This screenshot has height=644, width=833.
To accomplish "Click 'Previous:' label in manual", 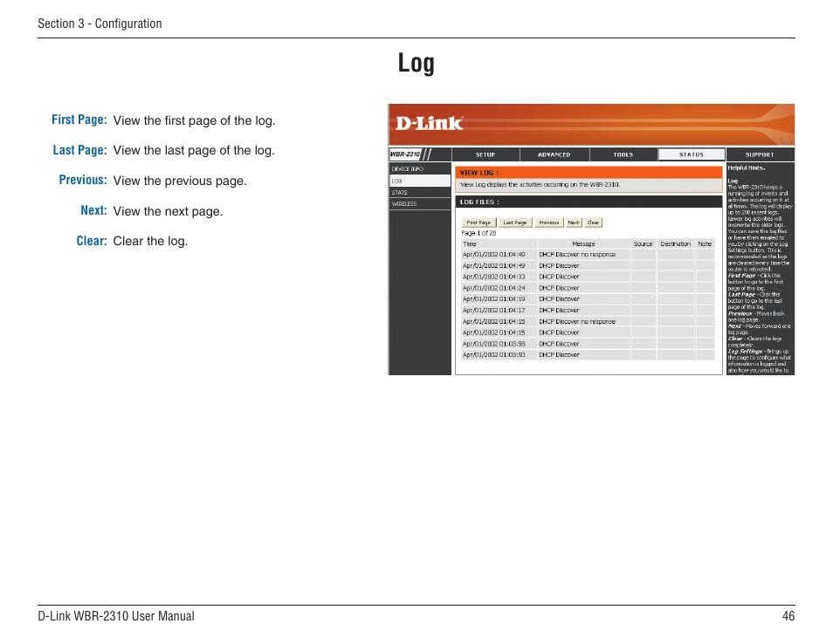I will tap(83, 180).
